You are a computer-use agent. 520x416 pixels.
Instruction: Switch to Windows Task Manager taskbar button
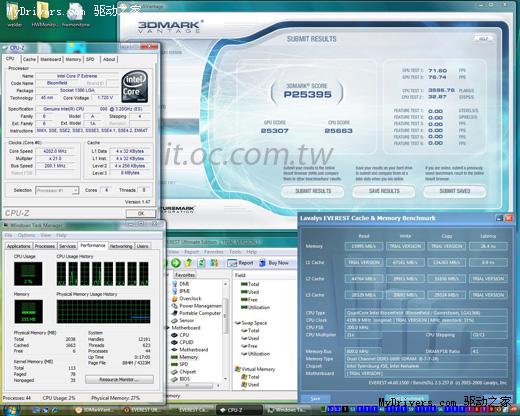coord(286,410)
